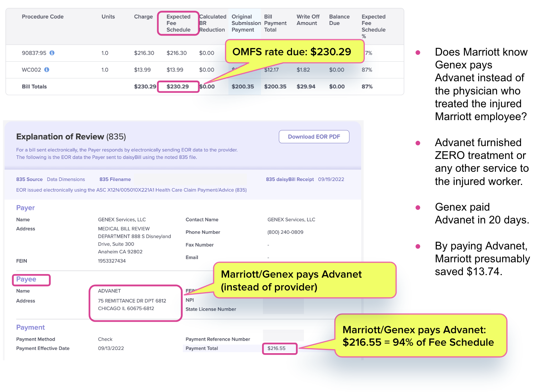The image size is (542, 392).
Task: Select payer FEIN 1953327434
Action: (x=112, y=261)
